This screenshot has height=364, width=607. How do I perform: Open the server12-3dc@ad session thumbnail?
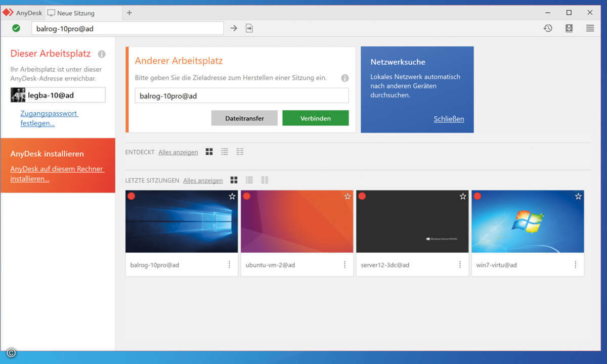[412, 221]
